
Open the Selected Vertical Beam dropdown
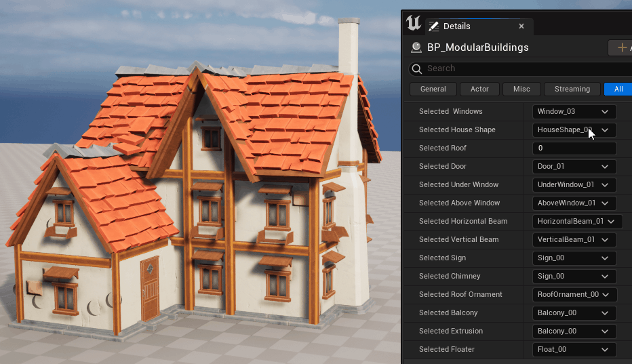574,239
